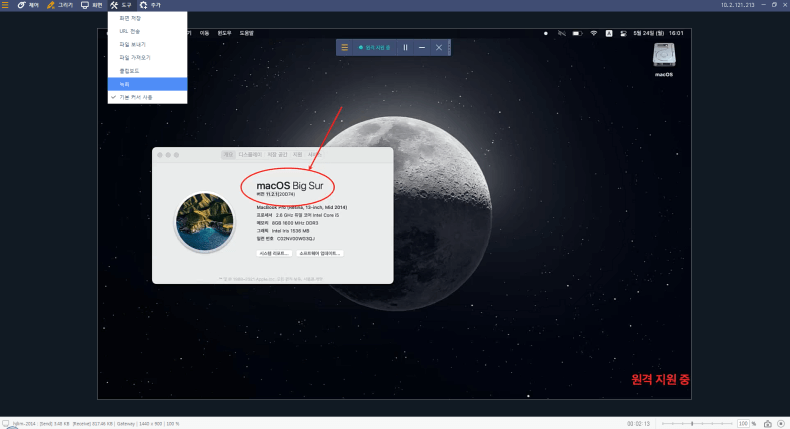Click the input source A icon

(x=609, y=33)
